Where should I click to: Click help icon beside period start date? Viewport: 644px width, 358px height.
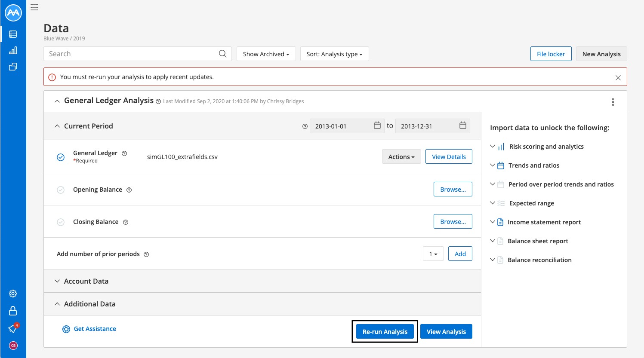coord(305,126)
